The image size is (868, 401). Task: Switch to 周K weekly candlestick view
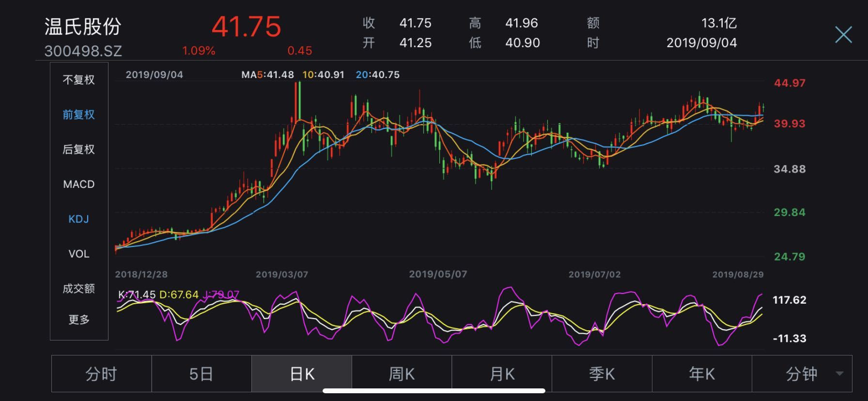coord(402,374)
